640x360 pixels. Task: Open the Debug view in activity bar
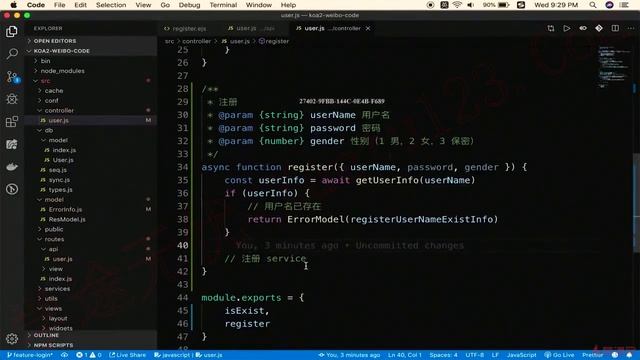click(x=11, y=99)
